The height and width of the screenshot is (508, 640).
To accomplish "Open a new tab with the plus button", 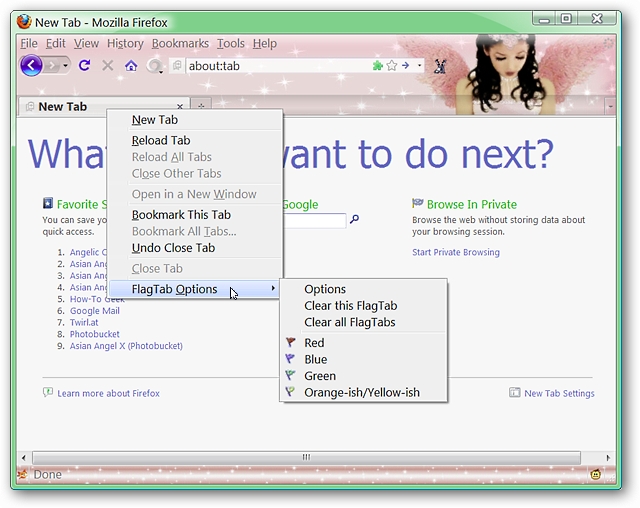I will point(201,106).
